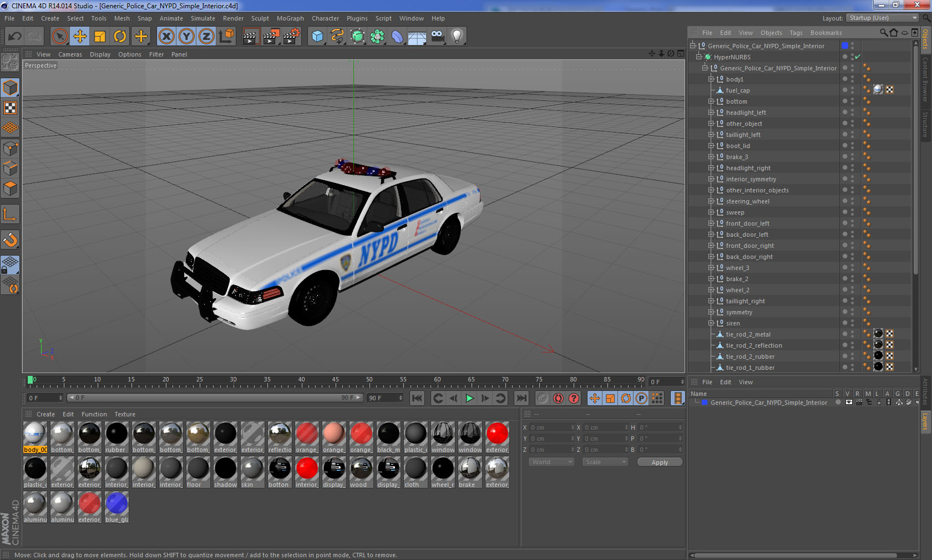Enable Polygons mode

point(10,189)
